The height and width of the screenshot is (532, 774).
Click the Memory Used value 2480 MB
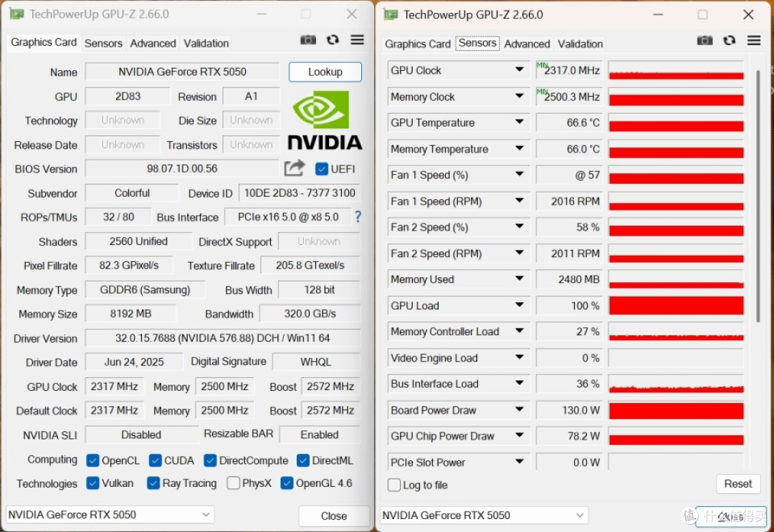[x=569, y=279]
